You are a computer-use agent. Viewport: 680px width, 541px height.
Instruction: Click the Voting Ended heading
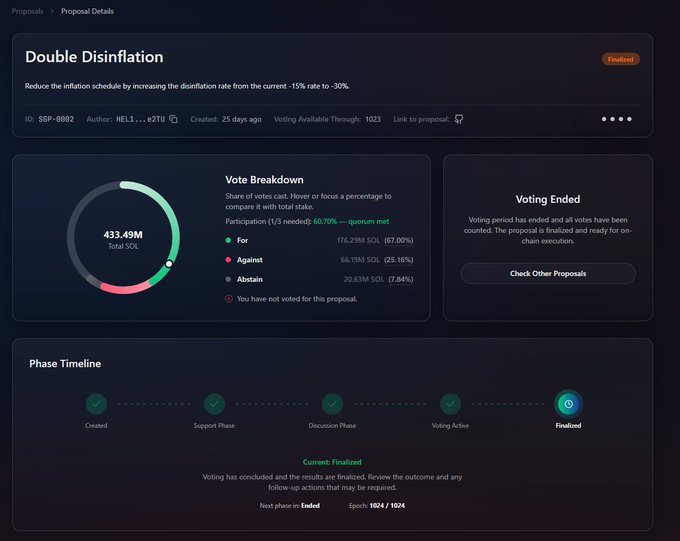(x=548, y=200)
